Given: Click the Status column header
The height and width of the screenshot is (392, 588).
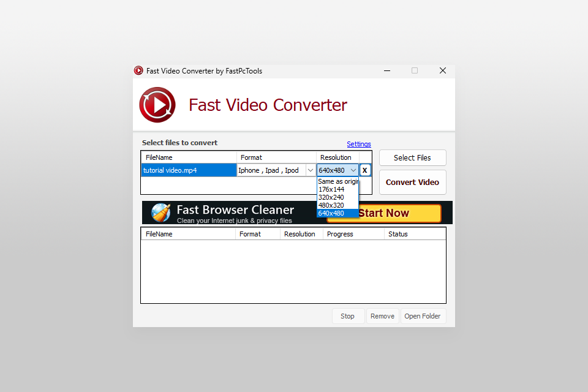Looking at the screenshot, I should click(x=398, y=233).
